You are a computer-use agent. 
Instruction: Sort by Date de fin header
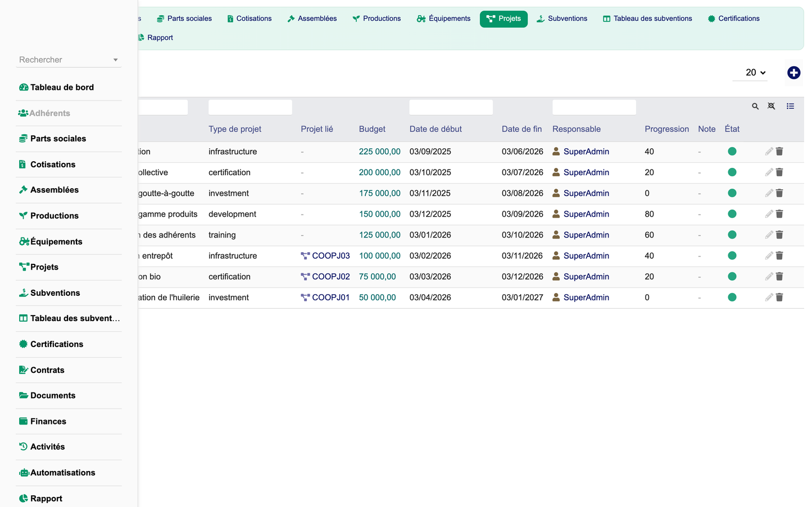[521, 129]
